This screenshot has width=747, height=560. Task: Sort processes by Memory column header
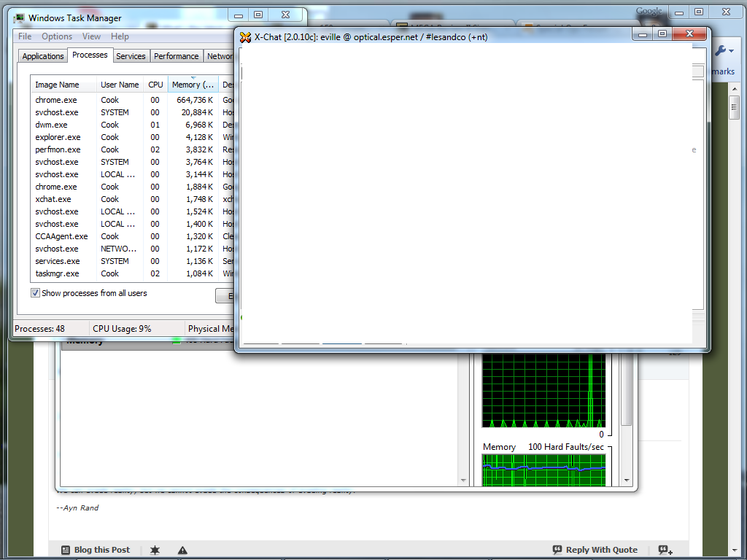coord(193,85)
